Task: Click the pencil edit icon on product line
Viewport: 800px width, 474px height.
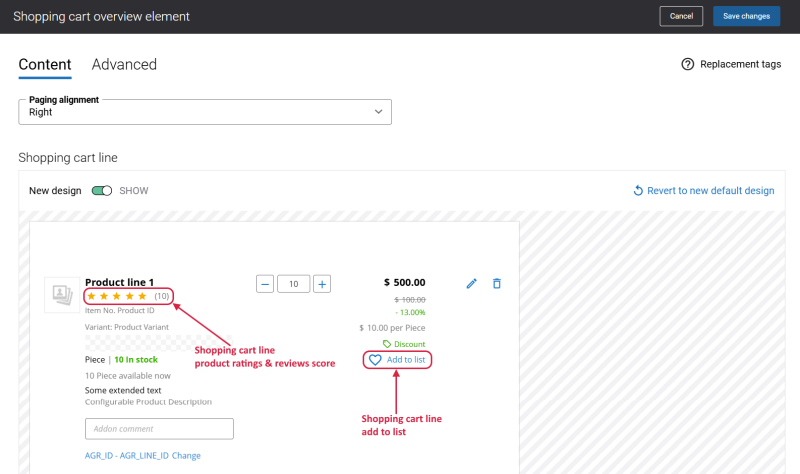Action: click(x=472, y=284)
